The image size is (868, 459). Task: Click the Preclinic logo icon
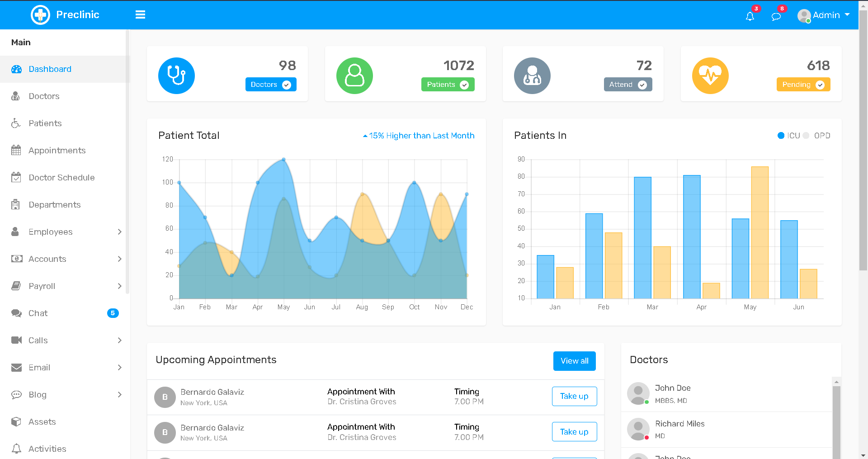[x=40, y=15]
